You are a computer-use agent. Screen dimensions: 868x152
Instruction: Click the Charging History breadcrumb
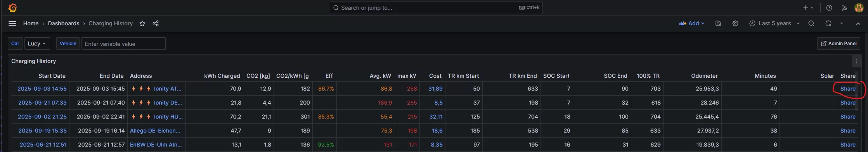(x=111, y=23)
